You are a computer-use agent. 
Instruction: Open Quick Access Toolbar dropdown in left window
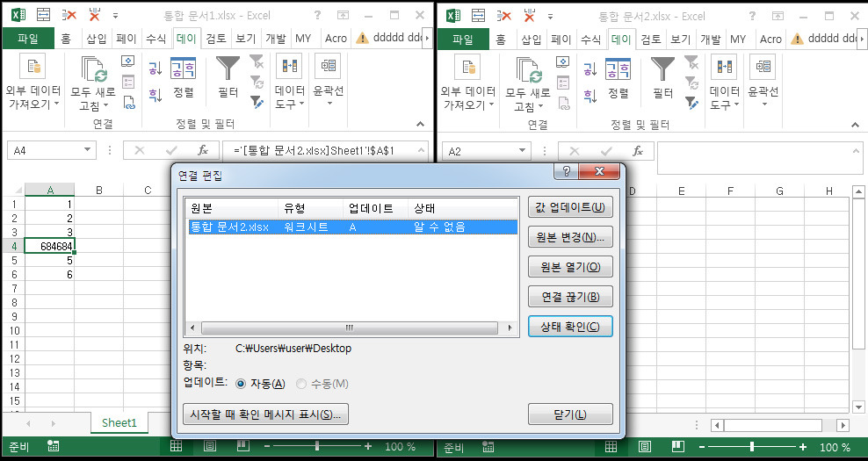115,16
